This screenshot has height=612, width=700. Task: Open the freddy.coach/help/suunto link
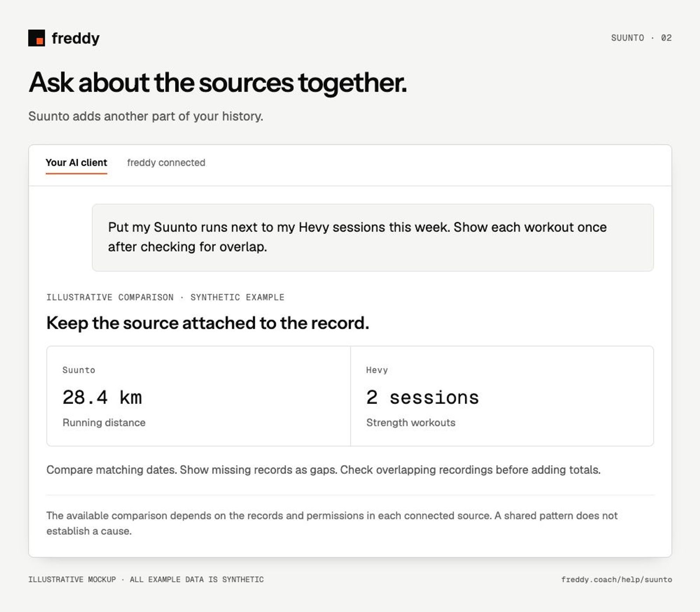616,579
